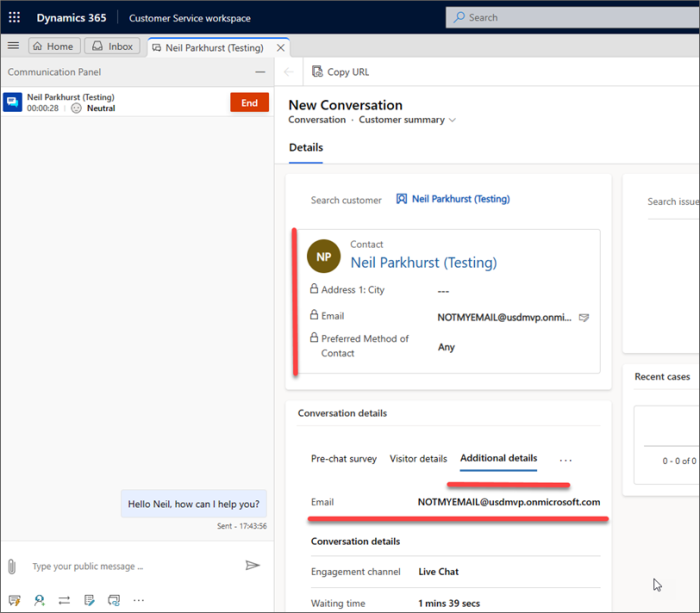Click the Sent - 17:43:56 timestamp
Screen dimensions: 700x613
click(x=242, y=526)
